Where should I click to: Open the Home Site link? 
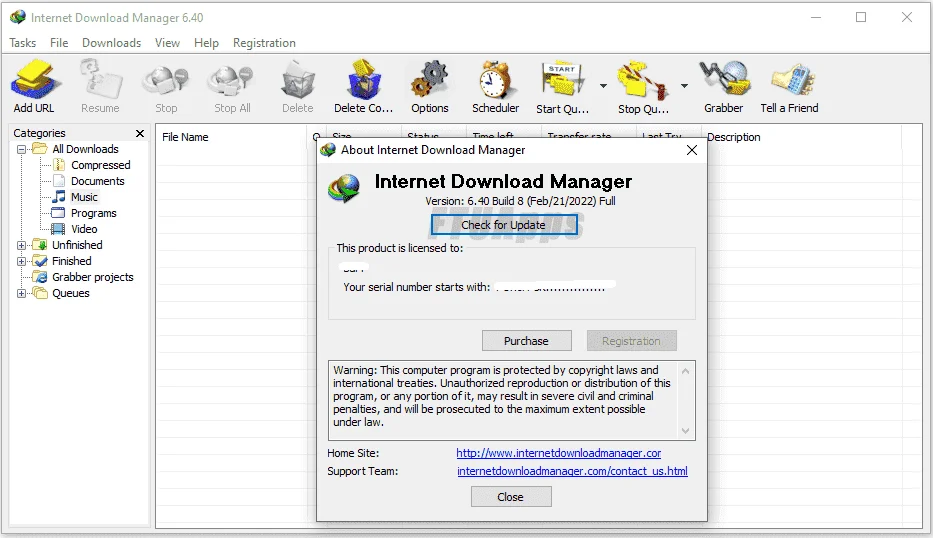pyautogui.click(x=559, y=453)
